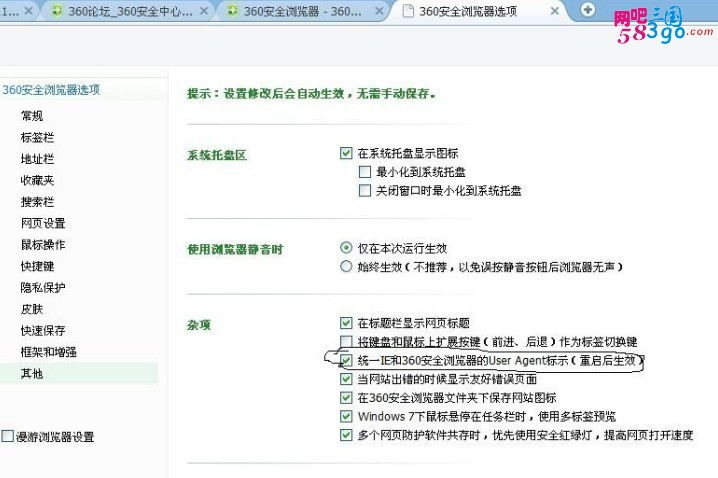Click the 360安全浏览器 tab favicon
Screen dimensions: 718x478
point(233,11)
